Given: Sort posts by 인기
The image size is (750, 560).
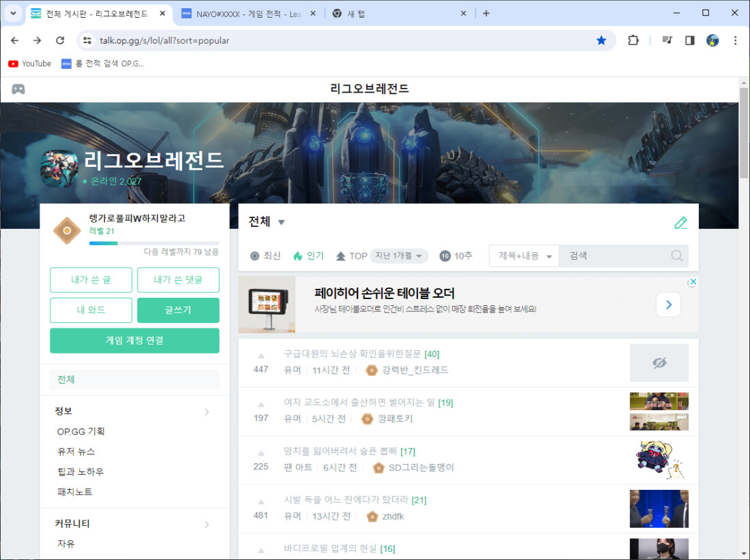Looking at the screenshot, I should click(x=308, y=256).
